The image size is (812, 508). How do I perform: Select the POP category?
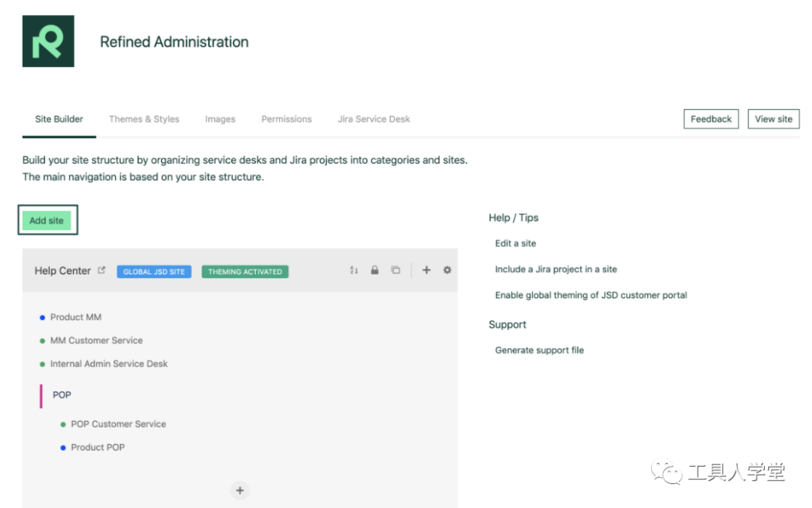tap(62, 395)
